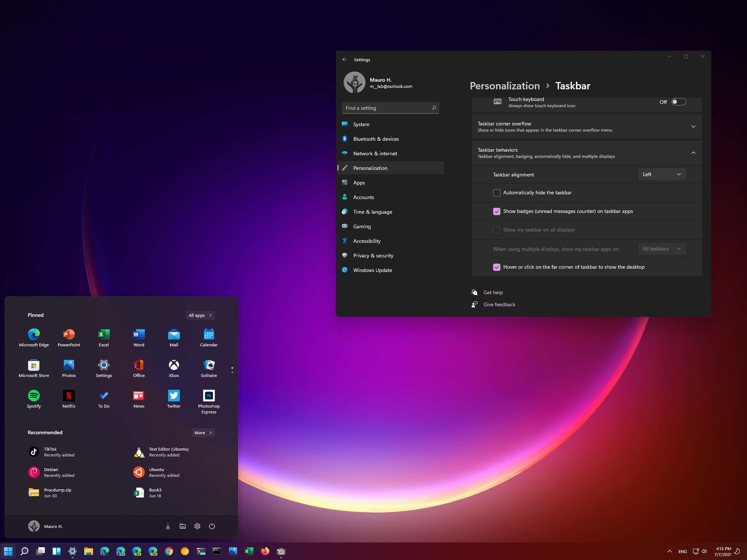Screen dimensions: 747x560
Task: Collapse the Taskbar behaviors section
Action: pyautogui.click(x=693, y=153)
